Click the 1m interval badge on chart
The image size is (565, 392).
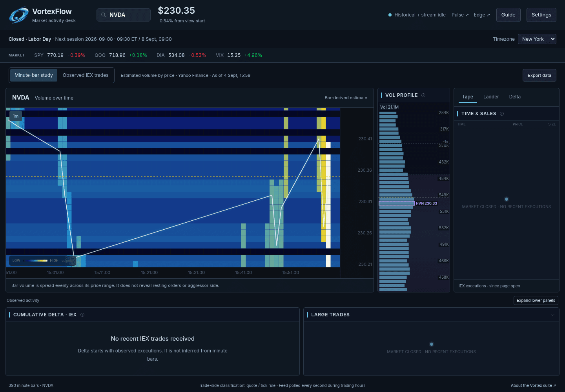pyautogui.click(x=16, y=116)
